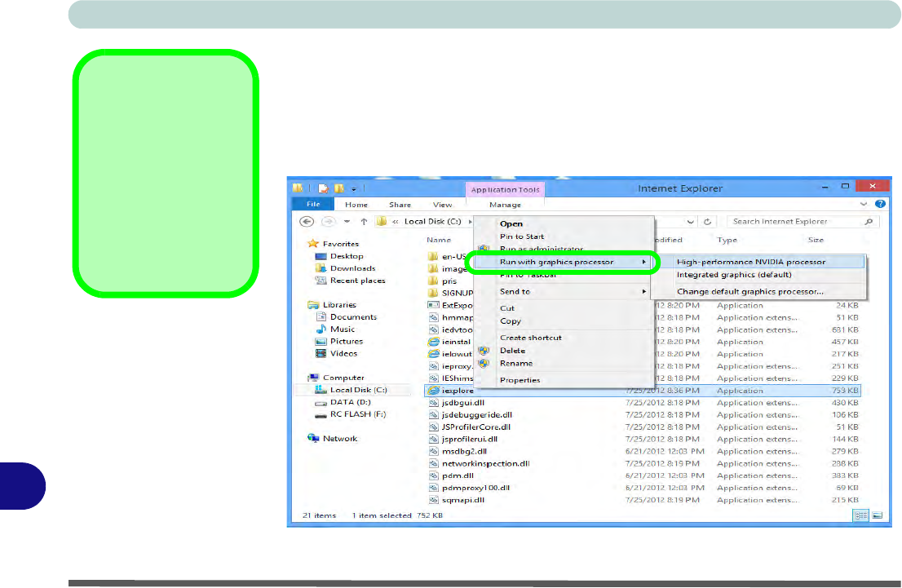Sort by Type column header

click(727, 240)
